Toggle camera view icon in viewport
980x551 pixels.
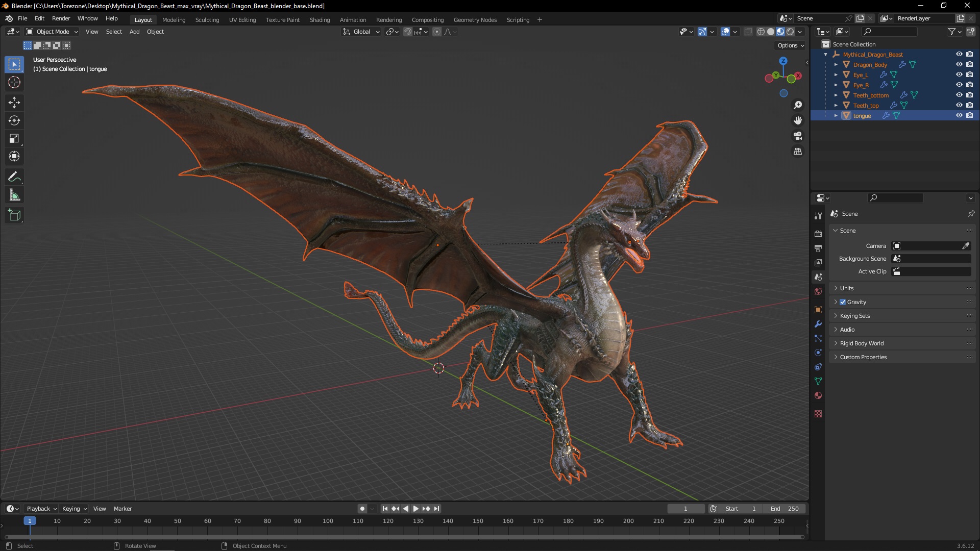(x=798, y=136)
